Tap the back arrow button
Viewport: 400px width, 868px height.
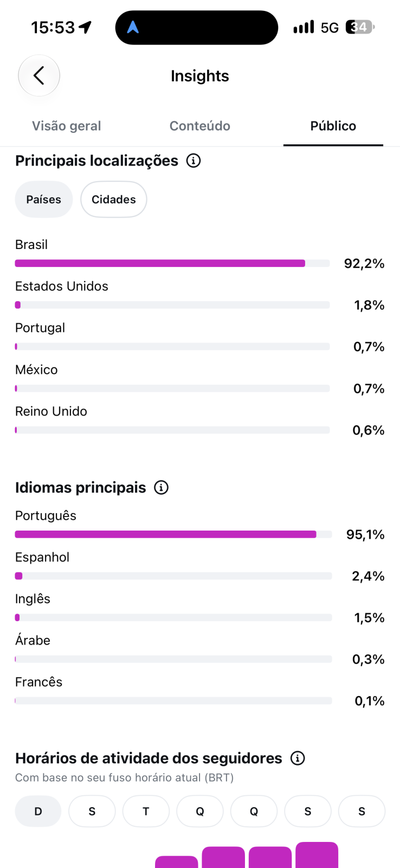click(39, 75)
